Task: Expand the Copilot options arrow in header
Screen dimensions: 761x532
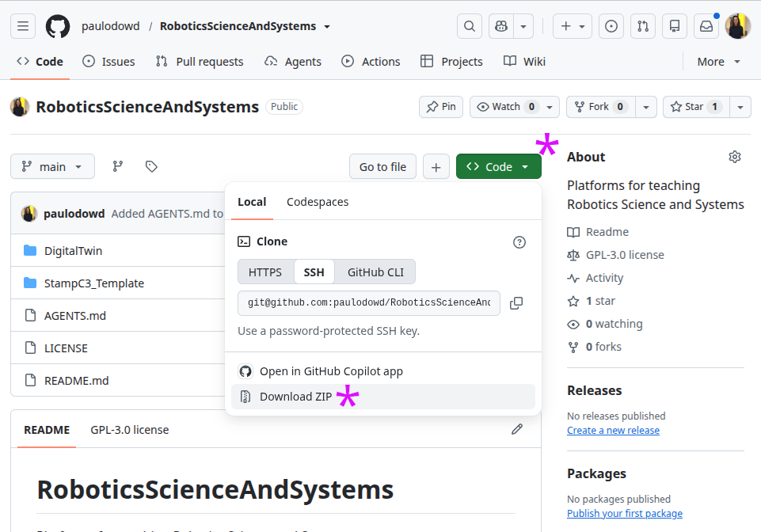Action: 523,25
